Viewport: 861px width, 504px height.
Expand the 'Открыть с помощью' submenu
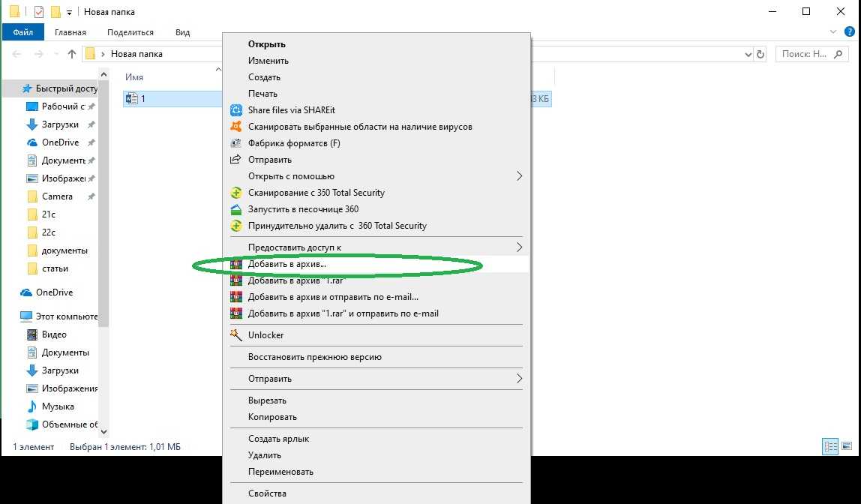click(519, 176)
